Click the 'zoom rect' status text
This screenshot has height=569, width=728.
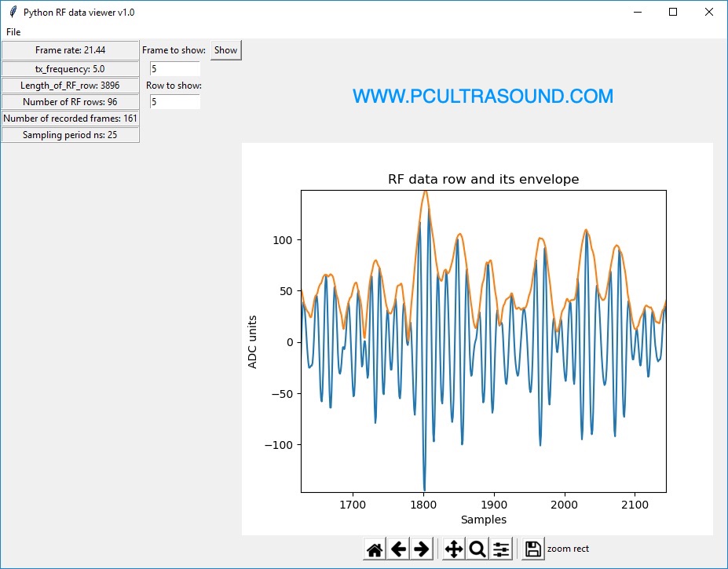tap(568, 549)
